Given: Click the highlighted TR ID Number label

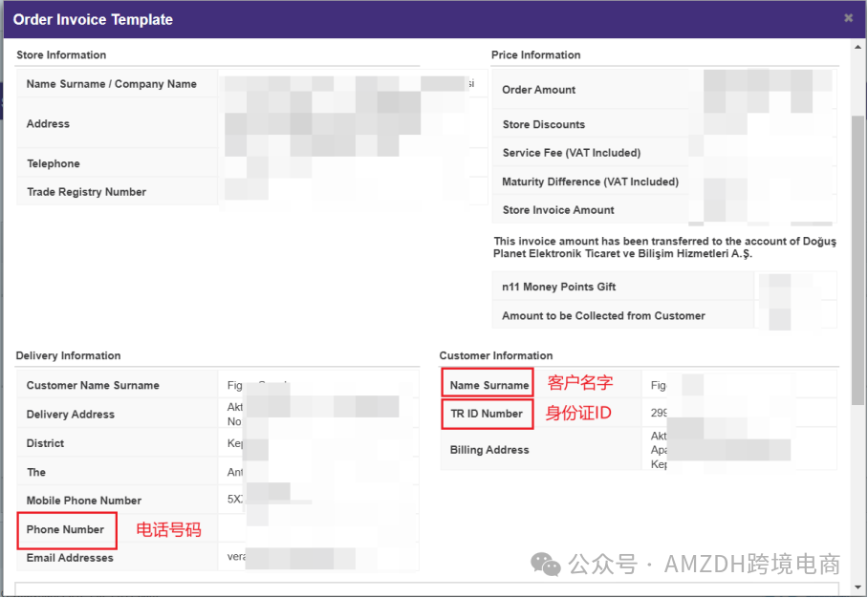Looking at the screenshot, I should click(487, 414).
